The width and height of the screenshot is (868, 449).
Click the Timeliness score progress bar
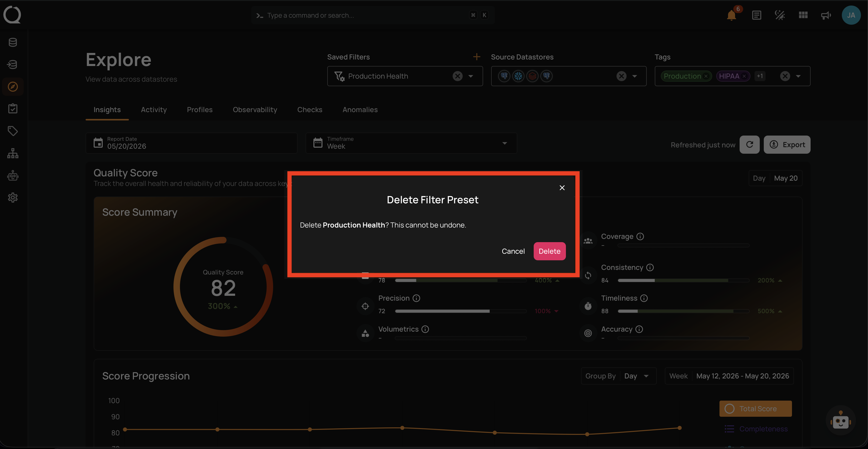[683, 311]
